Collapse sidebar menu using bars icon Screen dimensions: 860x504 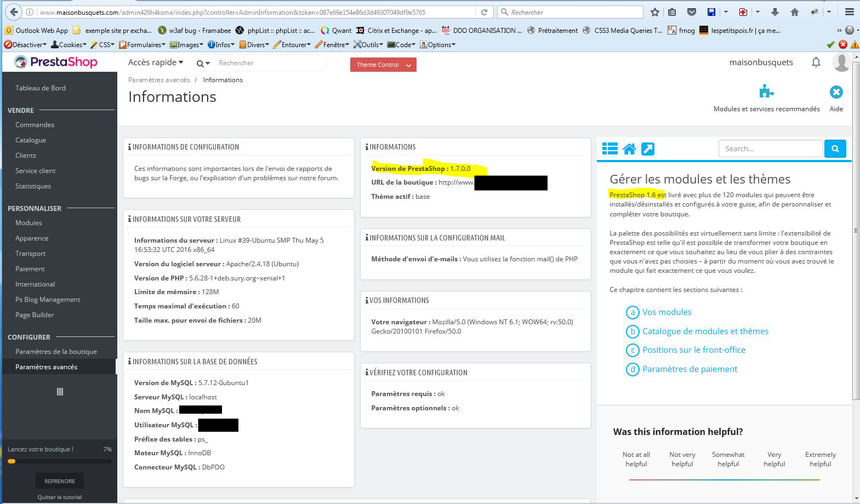pos(60,392)
